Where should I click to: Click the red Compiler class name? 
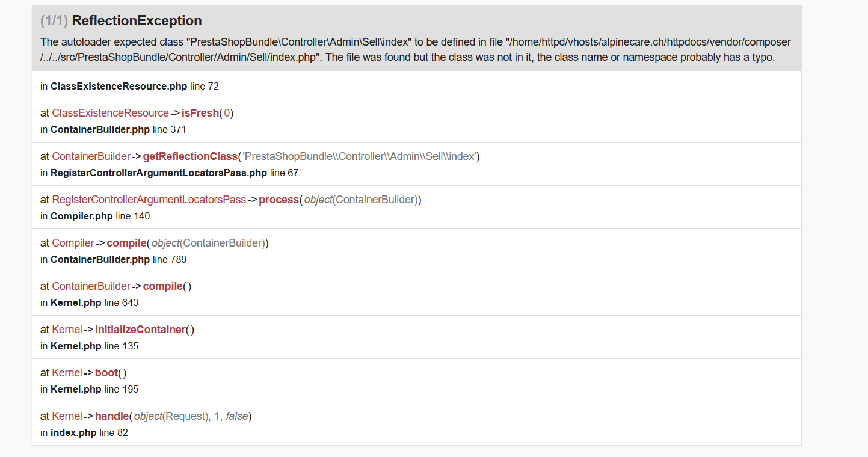coord(73,243)
